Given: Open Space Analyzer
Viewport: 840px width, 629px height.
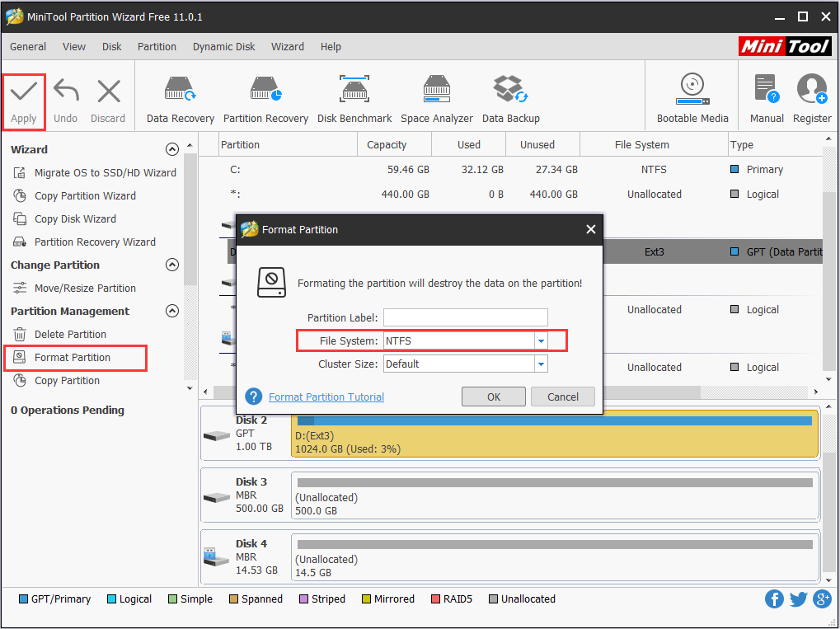Looking at the screenshot, I should [x=437, y=100].
